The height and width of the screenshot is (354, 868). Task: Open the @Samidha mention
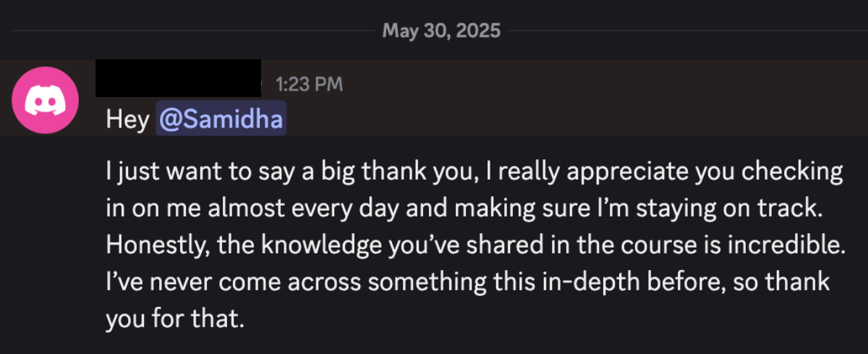[x=221, y=119]
